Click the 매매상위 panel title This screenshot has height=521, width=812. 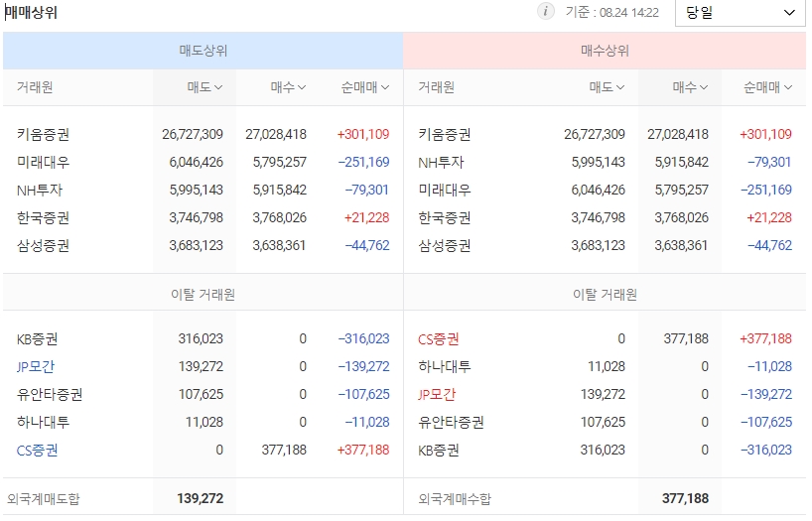pos(31,13)
